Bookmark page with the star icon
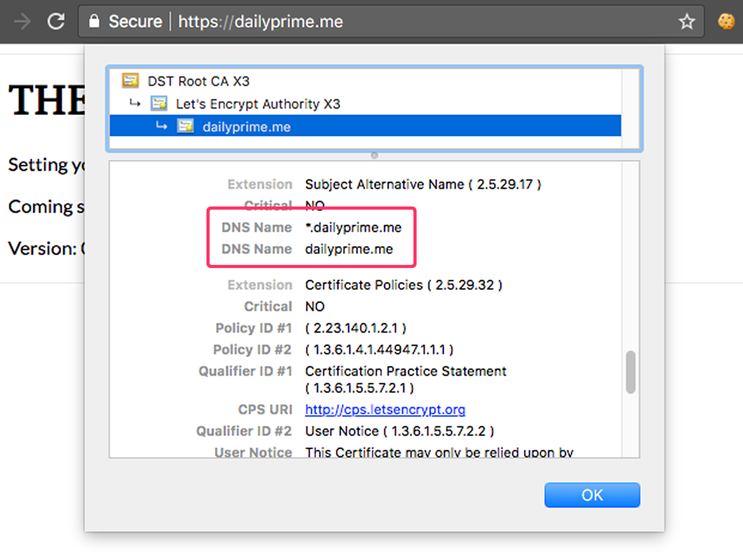Screen dimensions: 743x560 pos(687,22)
